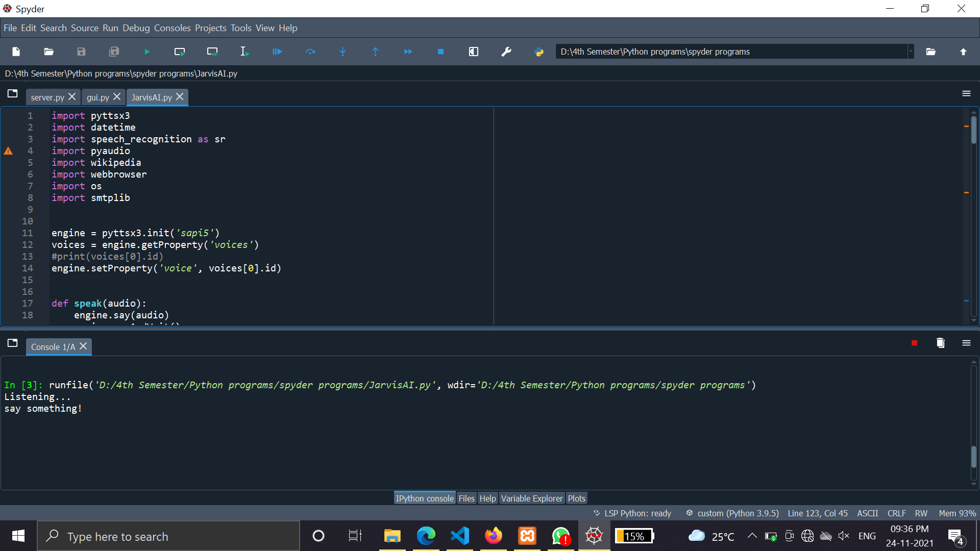Close the Console 1/A tab
980x551 pixels.
(83, 346)
